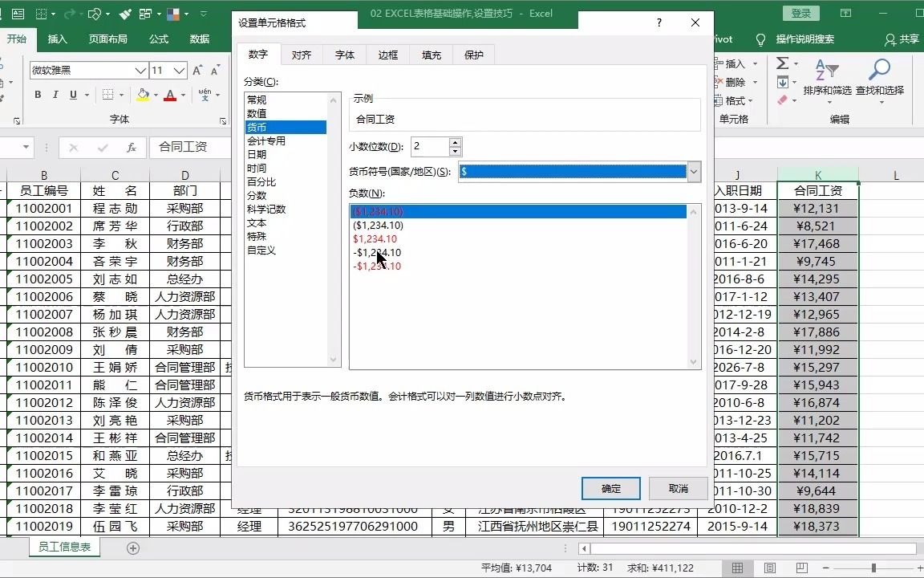Switch to the 边框 (Border) tab
The image size is (924, 578).
[x=387, y=55]
